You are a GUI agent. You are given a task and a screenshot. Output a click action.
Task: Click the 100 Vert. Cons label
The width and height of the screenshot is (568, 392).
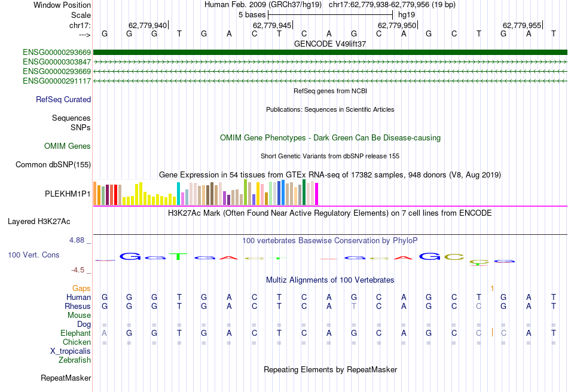coord(33,255)
